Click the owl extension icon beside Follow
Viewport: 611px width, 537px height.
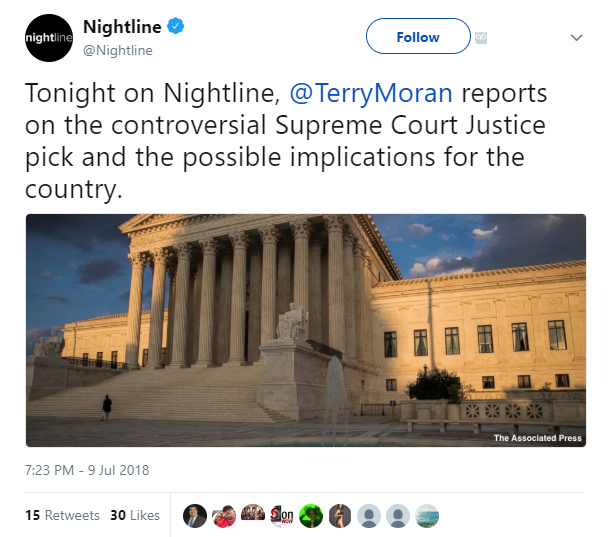(x=481, y=38)
